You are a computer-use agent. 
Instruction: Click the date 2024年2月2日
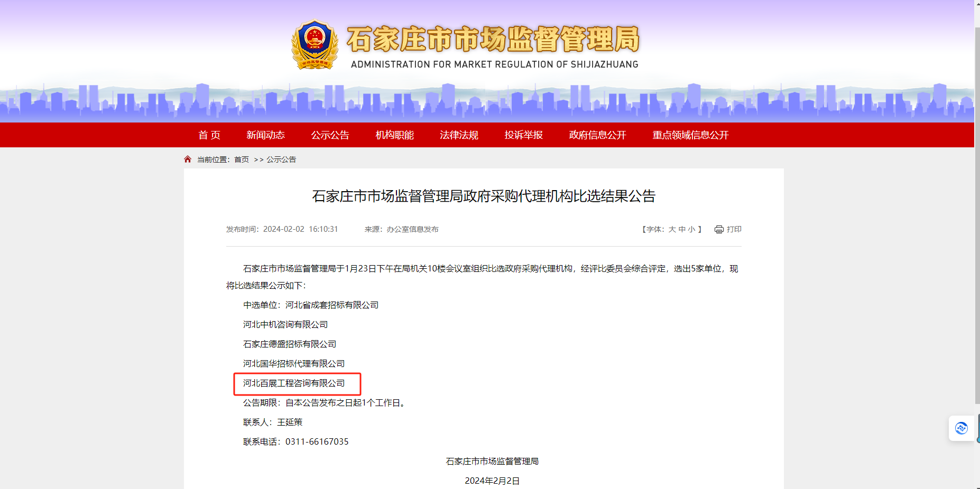492,481
